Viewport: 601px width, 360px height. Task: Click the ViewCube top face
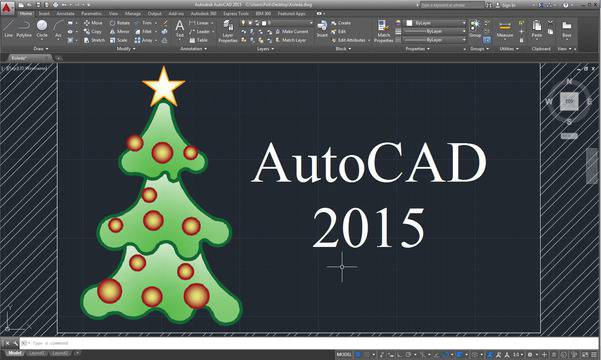(x=569, y=102)
